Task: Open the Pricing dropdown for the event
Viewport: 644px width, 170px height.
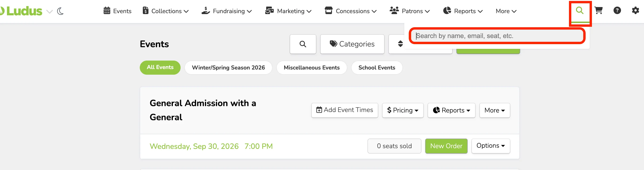Action: pyautogui.click(x=403, y=110)
